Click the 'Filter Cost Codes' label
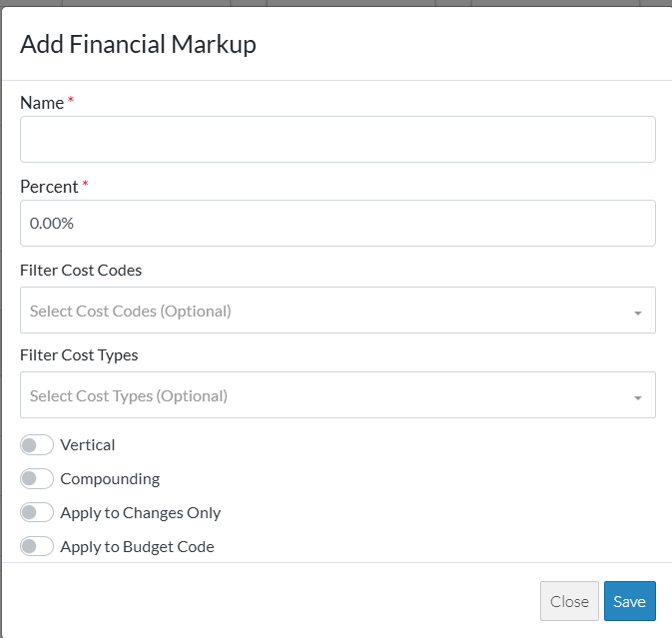This screenshot has height=638, width=672. tap(81, 271)
